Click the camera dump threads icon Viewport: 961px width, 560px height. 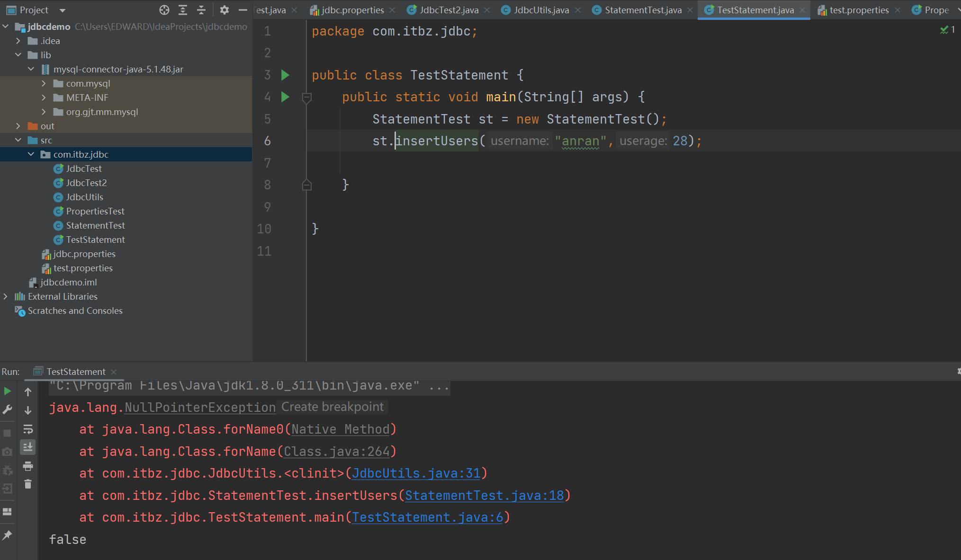(7, 452)
